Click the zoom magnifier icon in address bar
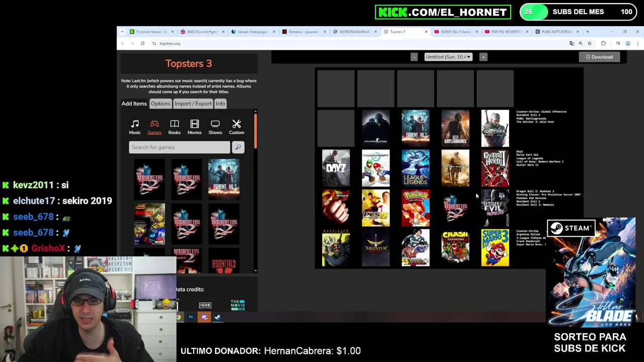This screenshot has height=362, width=644. coord(581,44)
